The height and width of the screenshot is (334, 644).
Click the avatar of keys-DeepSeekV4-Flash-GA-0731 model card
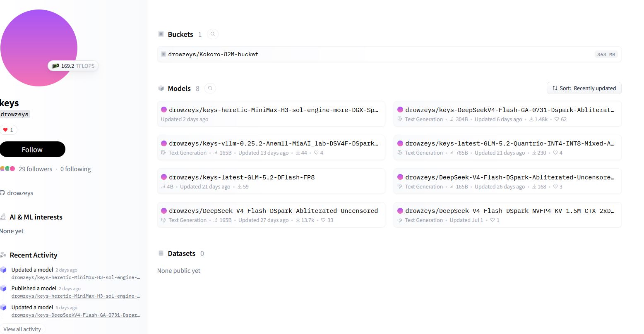click(x=400, y=110)
